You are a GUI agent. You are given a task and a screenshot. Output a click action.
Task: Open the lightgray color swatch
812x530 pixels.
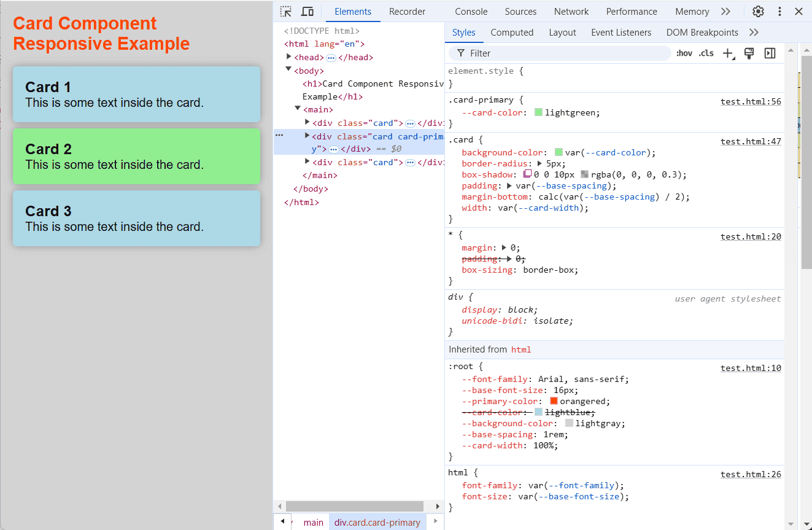click(x=569, y=423)
